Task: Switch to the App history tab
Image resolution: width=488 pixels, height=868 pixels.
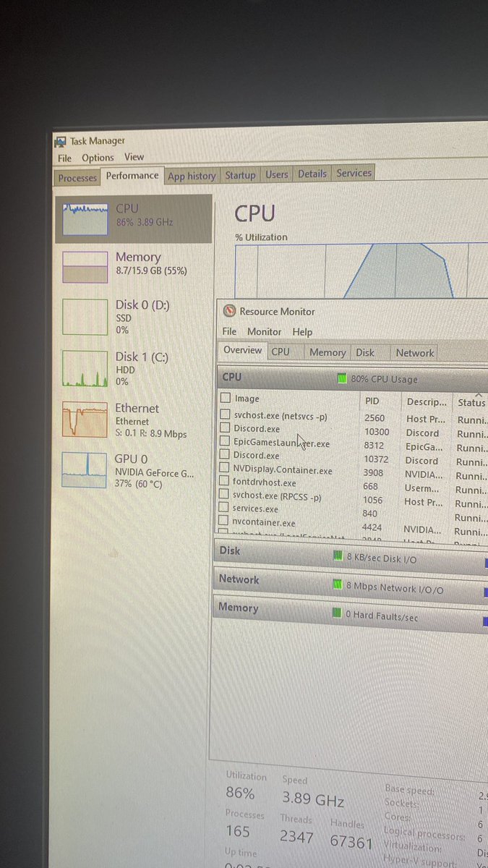Action: coord(192,176)
